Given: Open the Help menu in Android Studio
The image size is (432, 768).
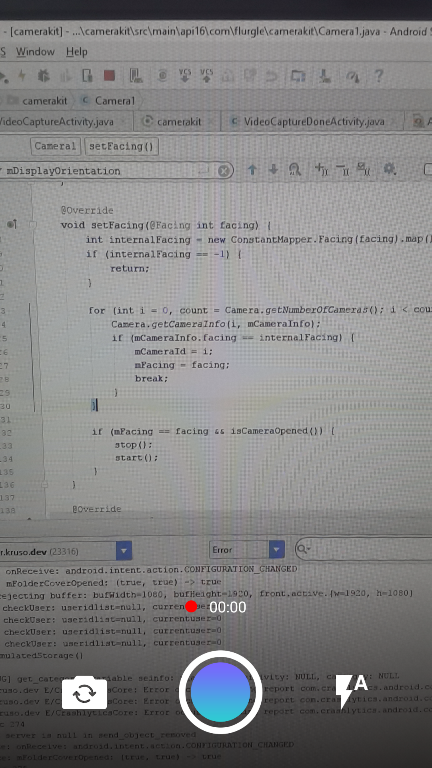Looking at the screenshot, I should pos(76,51).
